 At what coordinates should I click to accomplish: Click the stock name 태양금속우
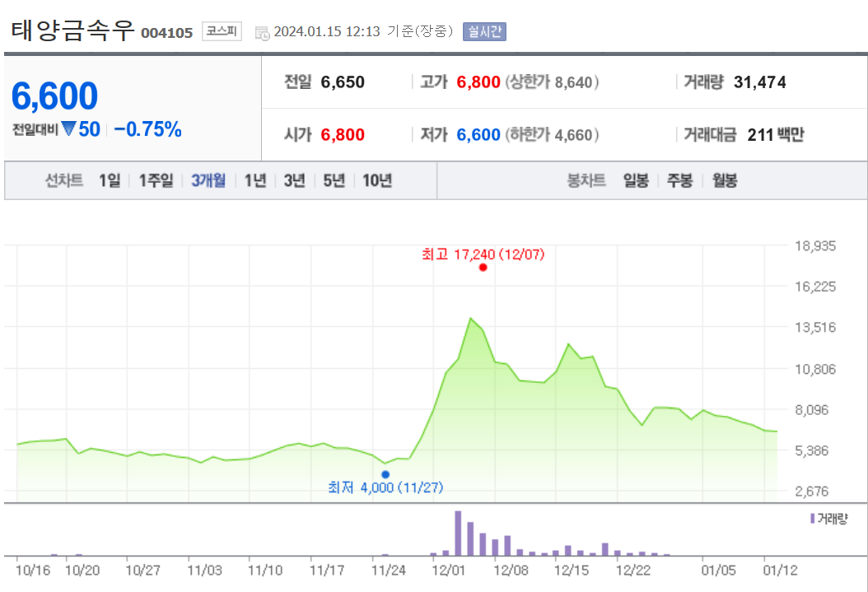70,31
